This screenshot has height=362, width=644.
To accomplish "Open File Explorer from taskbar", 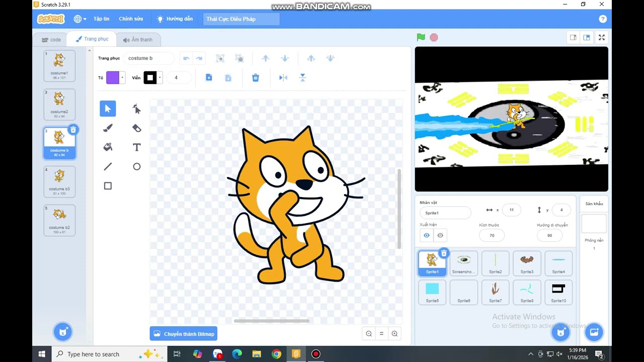I will click(257, 354).
